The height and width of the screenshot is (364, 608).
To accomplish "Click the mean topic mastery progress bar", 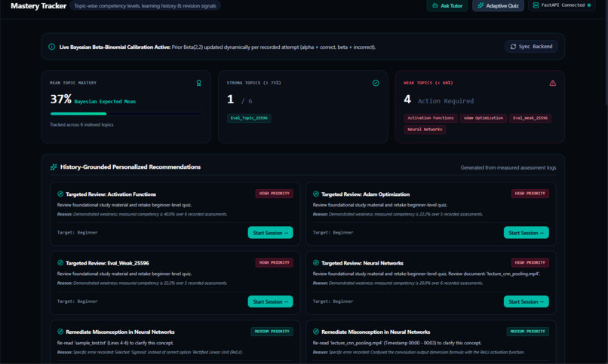I will coord(126,114).
